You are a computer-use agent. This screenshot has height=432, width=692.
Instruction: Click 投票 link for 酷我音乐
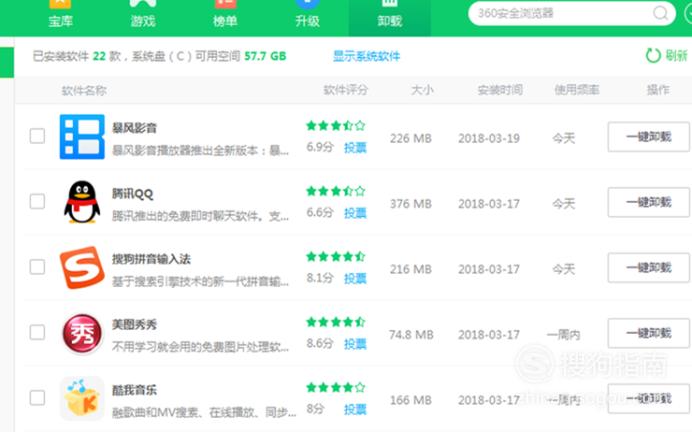pos(355,409)
